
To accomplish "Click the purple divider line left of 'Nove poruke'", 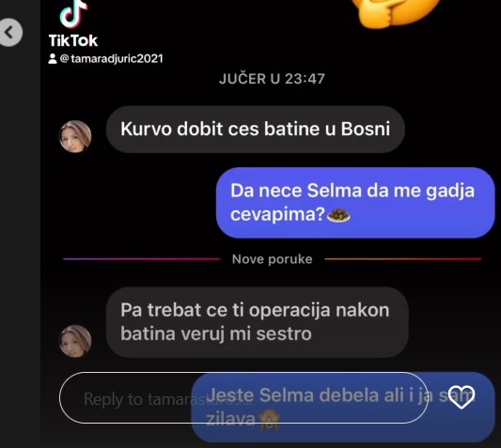I will pos(142,259).
